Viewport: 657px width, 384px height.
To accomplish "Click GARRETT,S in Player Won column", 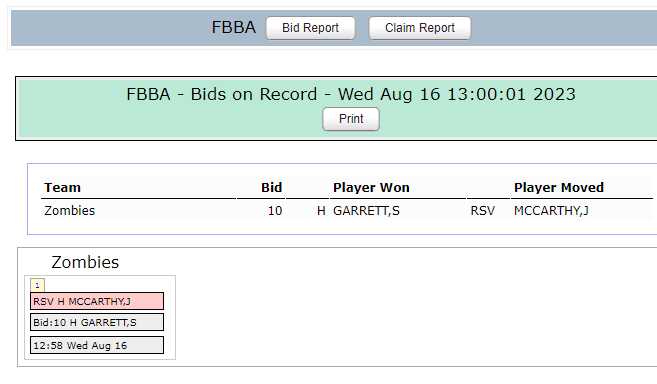I will pos(366,210).
